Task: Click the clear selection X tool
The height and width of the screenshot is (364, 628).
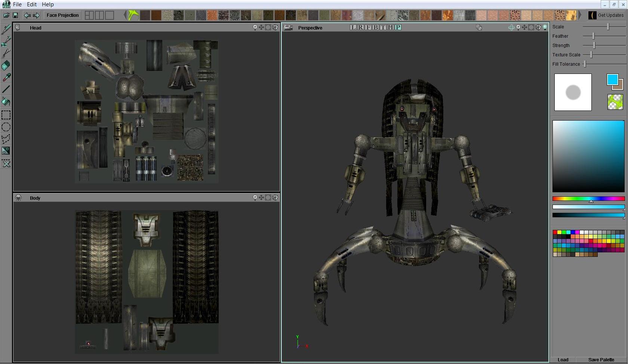Action: [x=6, y=164]
